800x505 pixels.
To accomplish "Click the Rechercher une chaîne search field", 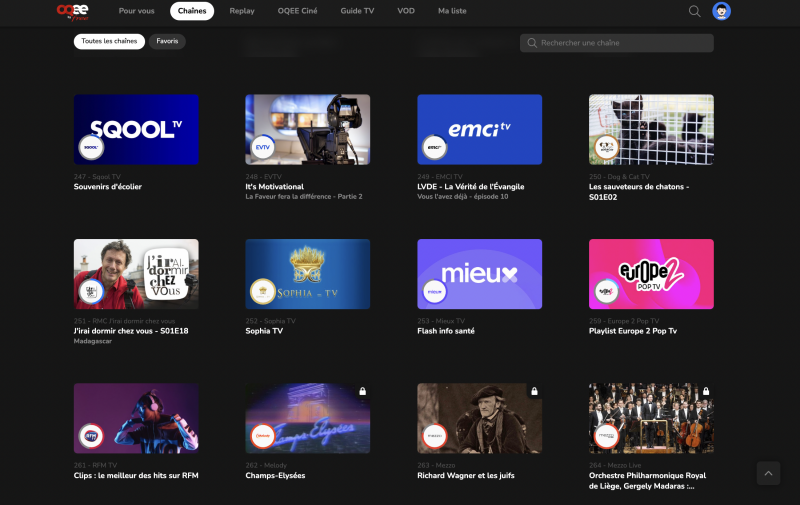I will [620, 43].
